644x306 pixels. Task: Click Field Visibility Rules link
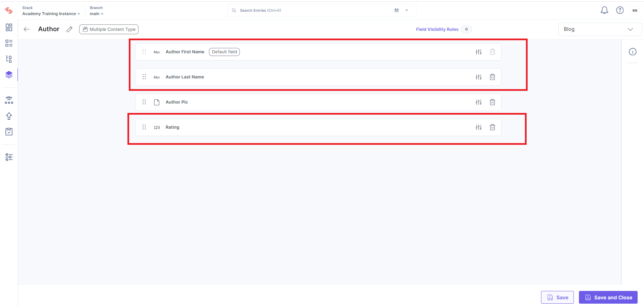437,29
